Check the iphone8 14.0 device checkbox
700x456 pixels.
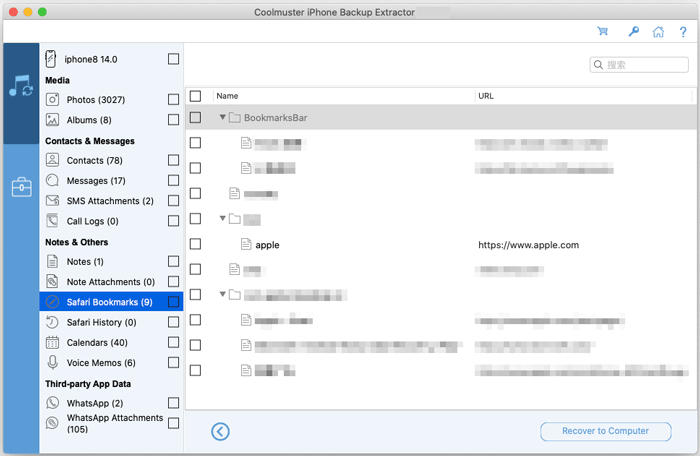coord(174,59)
